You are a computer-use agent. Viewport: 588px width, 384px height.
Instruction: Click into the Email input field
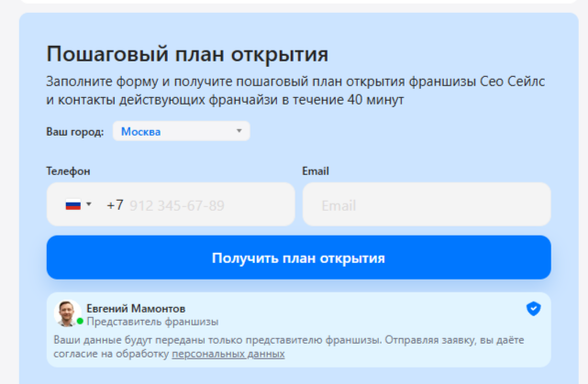pyautogui.click(x=427, y=205)
